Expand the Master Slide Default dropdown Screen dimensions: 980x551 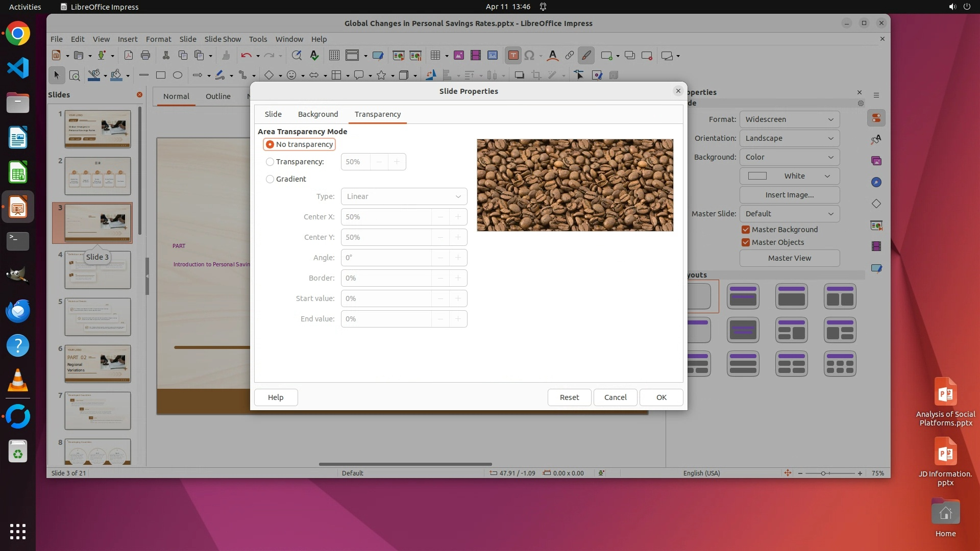click(x=789, y=214)
